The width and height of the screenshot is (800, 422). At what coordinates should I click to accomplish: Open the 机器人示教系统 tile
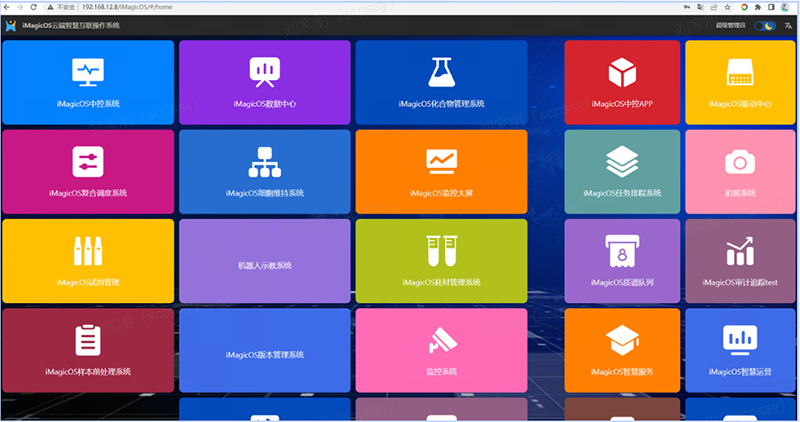(265, 261)
